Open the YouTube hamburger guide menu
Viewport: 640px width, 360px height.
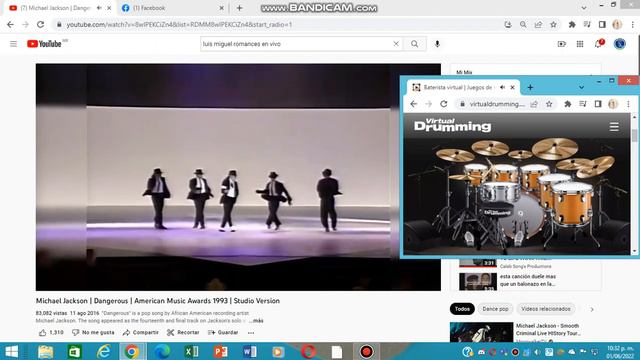[13, 44]
